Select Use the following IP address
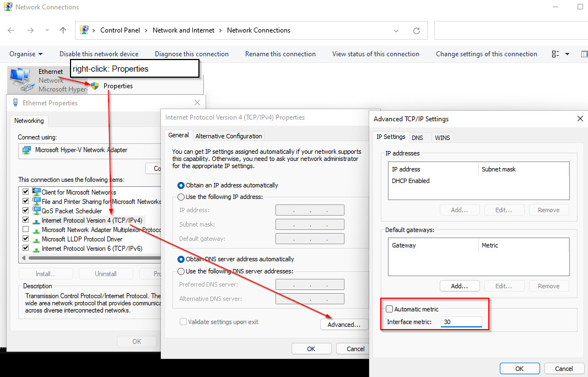 pyautogui.click(x=181, y=197)
